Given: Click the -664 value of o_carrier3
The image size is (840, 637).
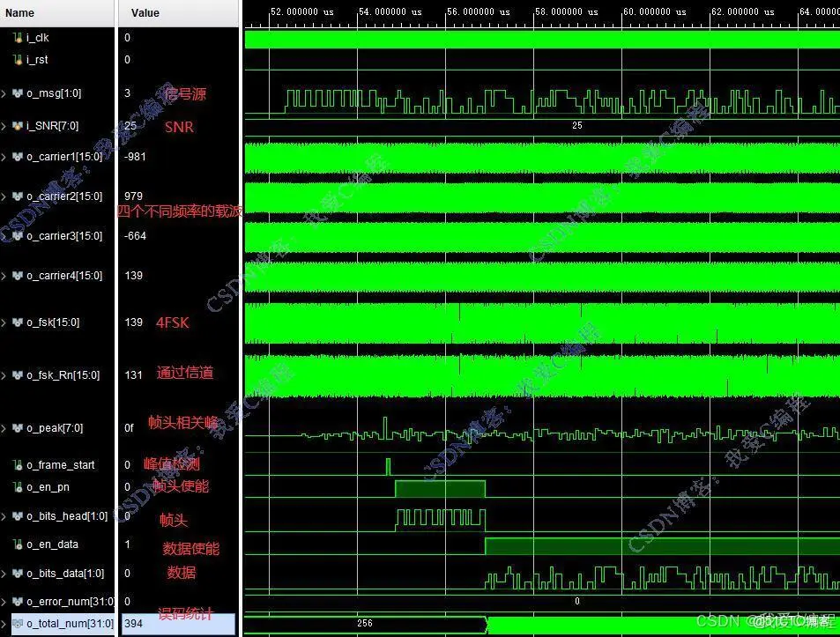Looking at the screenshot, I should coord(135,236).
